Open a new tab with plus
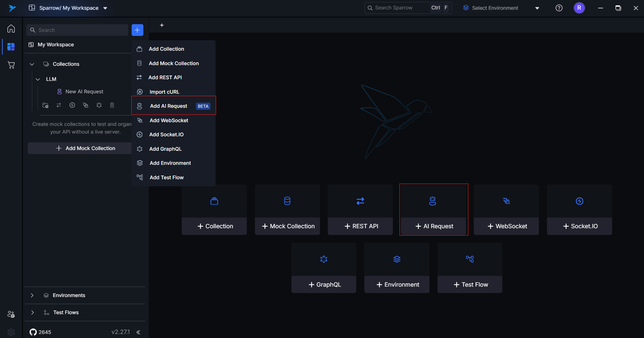The width and height of the screenshot is (644, 338). 162,25
